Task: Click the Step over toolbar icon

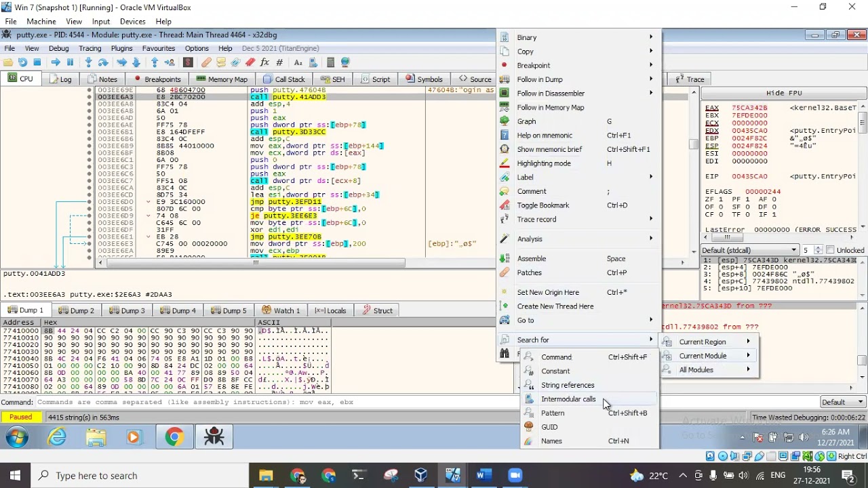Action: [103, 62]
